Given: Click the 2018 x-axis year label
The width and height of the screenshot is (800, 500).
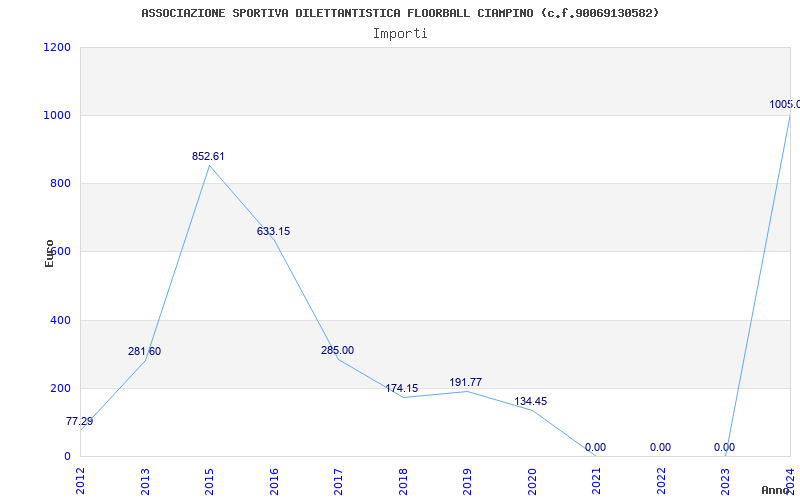Looking at the screenshot, I should point(404,481).
